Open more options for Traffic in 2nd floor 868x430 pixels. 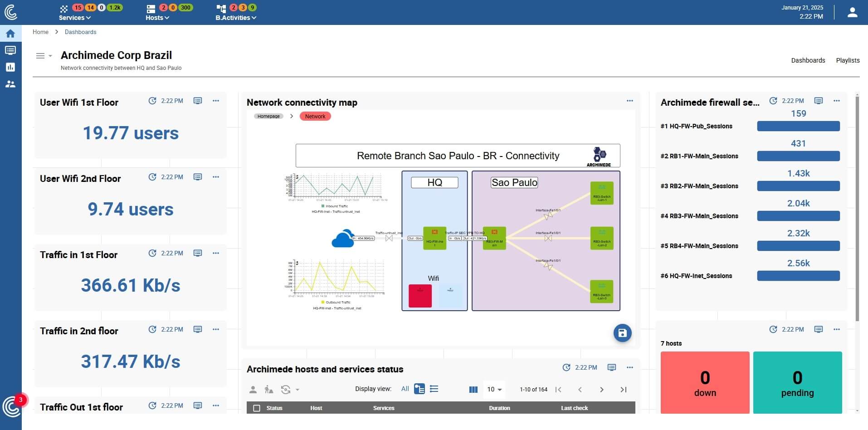tap(216, 329)
